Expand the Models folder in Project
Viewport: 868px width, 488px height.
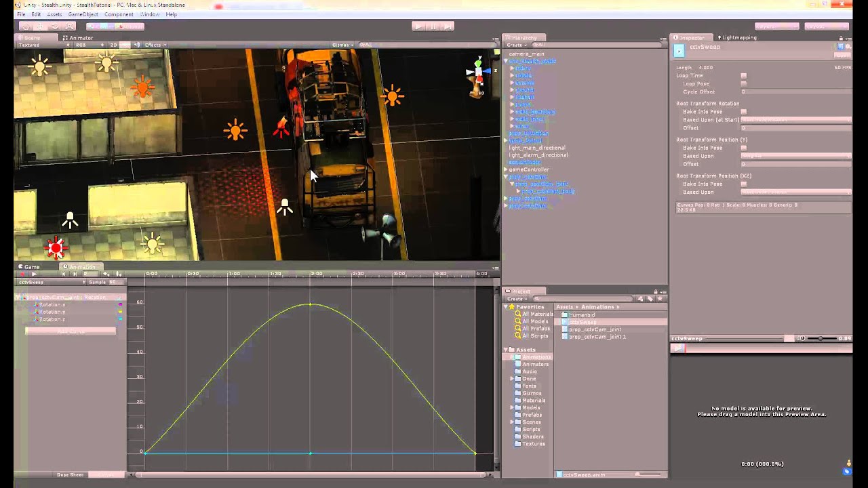[x=512, y=407]
